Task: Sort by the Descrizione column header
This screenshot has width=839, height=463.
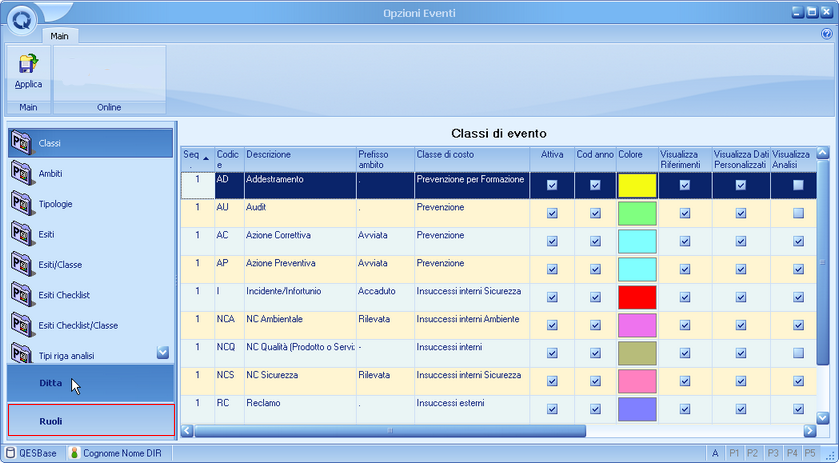Action: 300,160
